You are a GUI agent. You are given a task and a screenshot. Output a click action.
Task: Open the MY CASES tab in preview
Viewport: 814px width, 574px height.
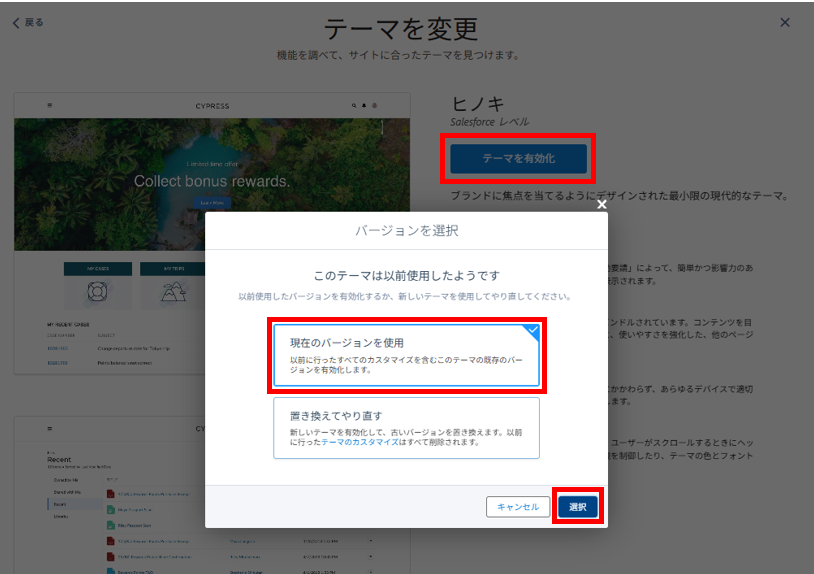pos(97,268)
